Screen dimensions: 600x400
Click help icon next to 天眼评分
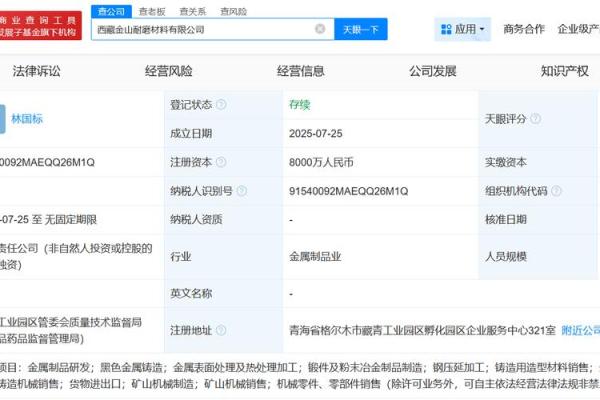pyautogui.click(x=535, y=119)
